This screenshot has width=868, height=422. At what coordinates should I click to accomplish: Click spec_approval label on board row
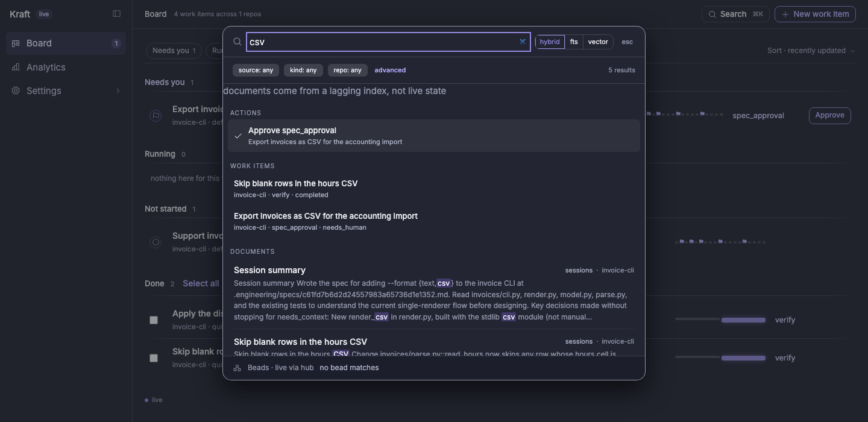758,115
